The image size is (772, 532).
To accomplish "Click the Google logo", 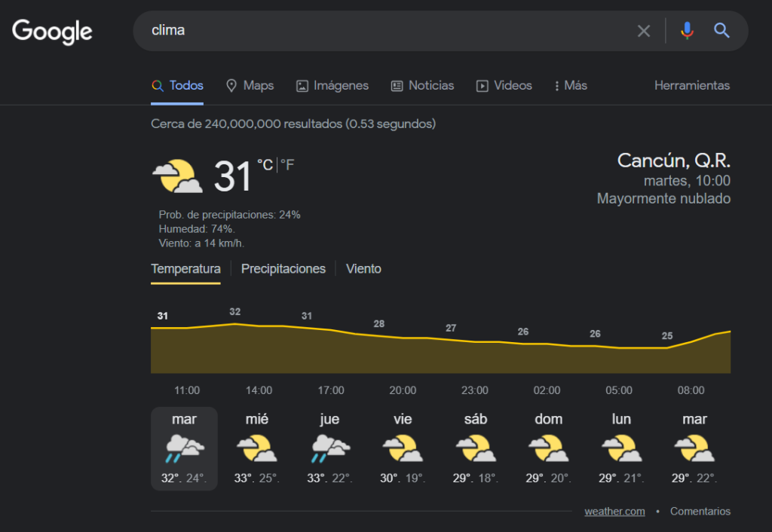I will [x=52, y=31].
